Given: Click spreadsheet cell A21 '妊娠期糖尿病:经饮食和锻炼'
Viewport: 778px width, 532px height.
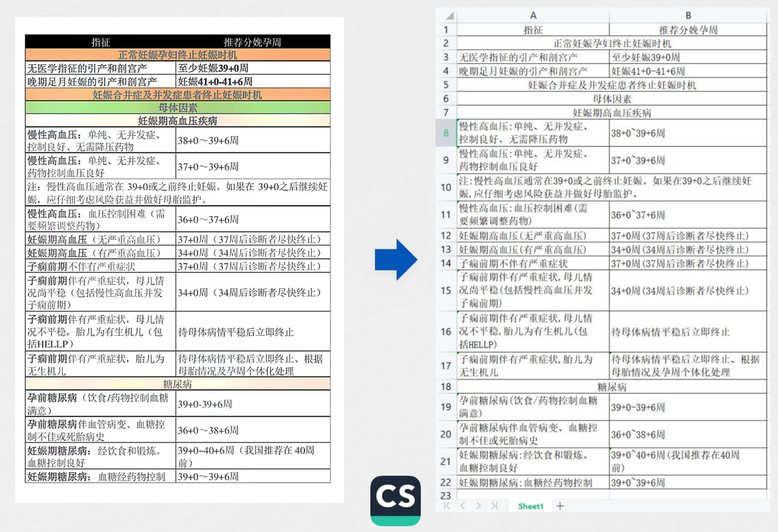Looking at the screenshot, I should (533, 462).
